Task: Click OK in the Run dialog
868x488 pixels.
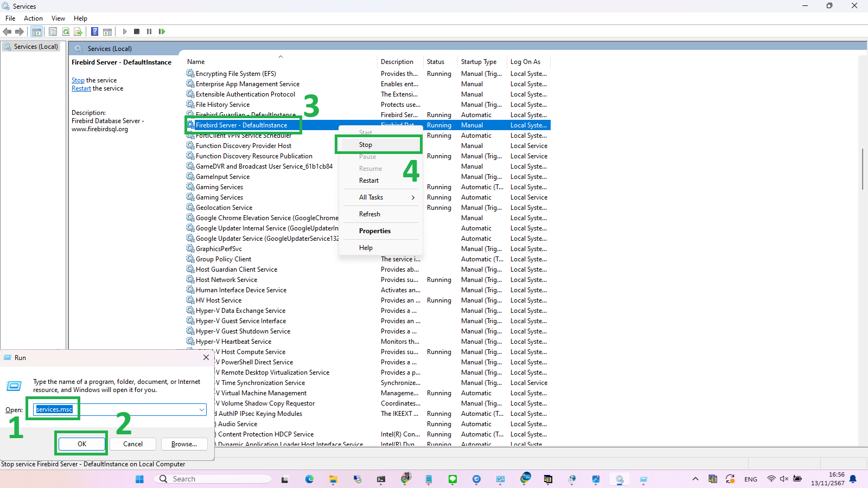Action: (82, 444)
